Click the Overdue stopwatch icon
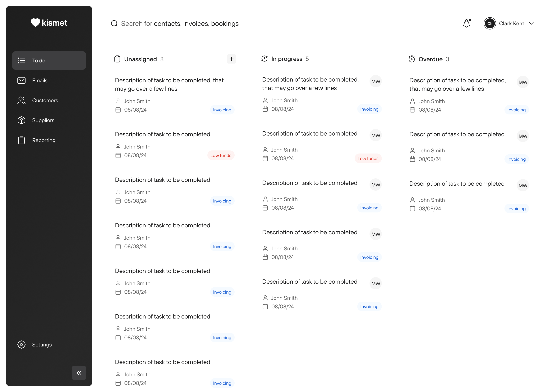 click(x=412, y=59)
